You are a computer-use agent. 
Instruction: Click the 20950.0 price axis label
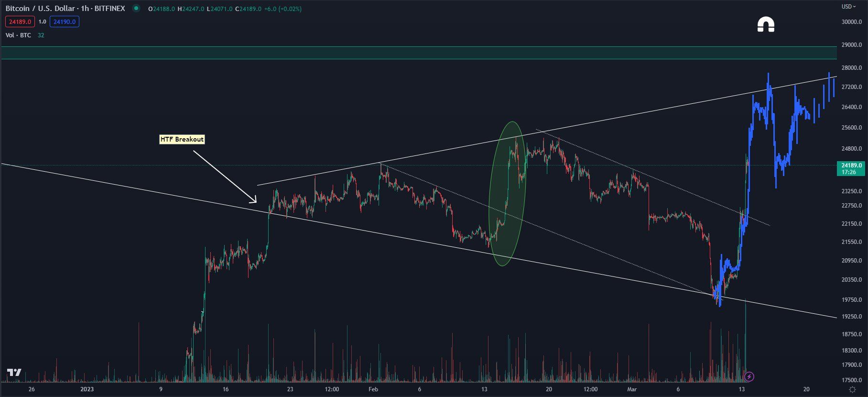pyautogui.click(x=852, y=261)
